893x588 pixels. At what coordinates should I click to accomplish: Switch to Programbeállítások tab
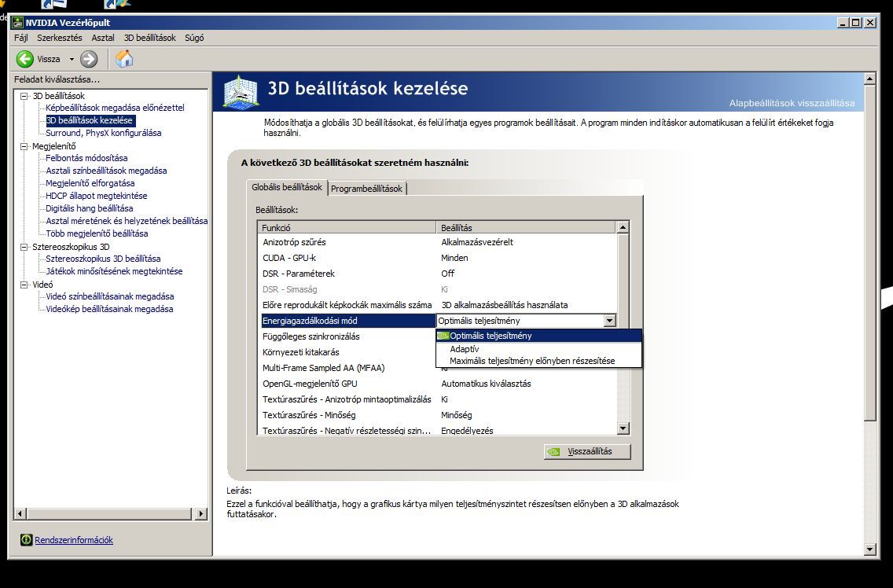point(366,189)
